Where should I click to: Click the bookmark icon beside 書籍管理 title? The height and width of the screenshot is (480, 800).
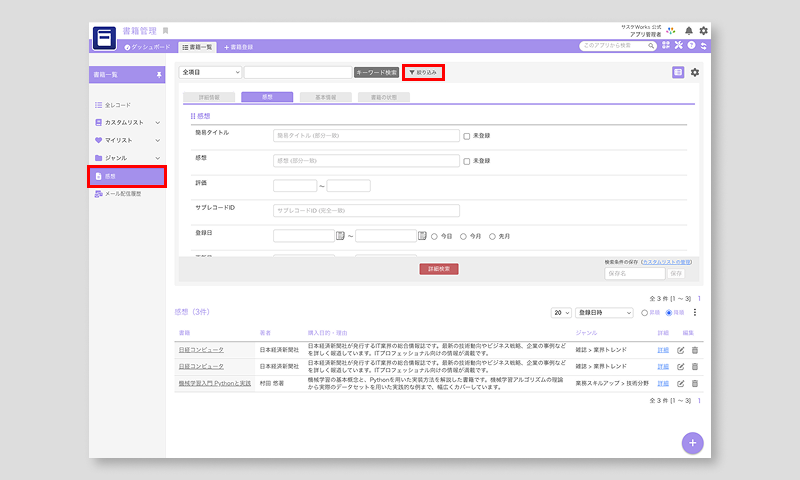click(x=165, y=31)
